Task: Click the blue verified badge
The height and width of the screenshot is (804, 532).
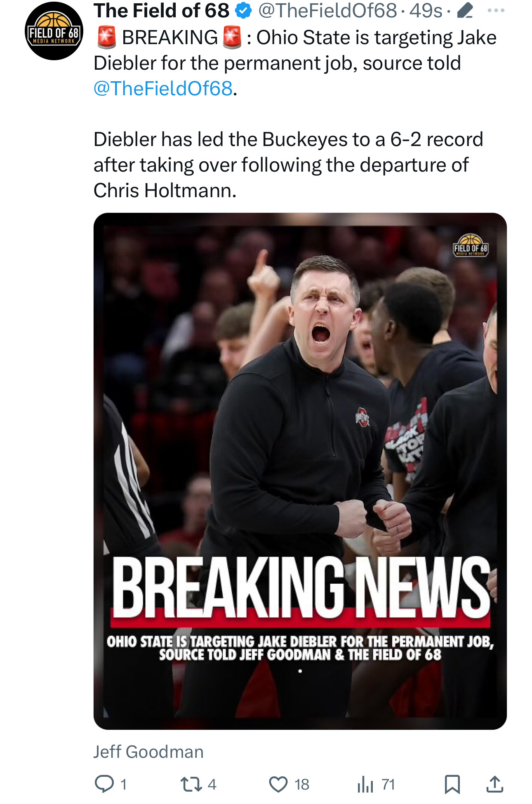Action: pyautogui.click(x=243, y=11)
